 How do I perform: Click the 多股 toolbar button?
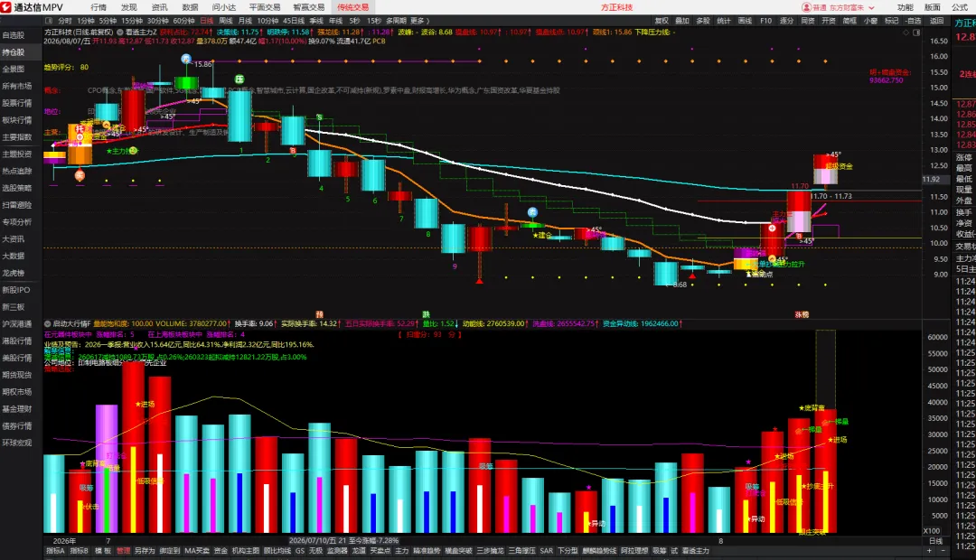click(703, 21)
